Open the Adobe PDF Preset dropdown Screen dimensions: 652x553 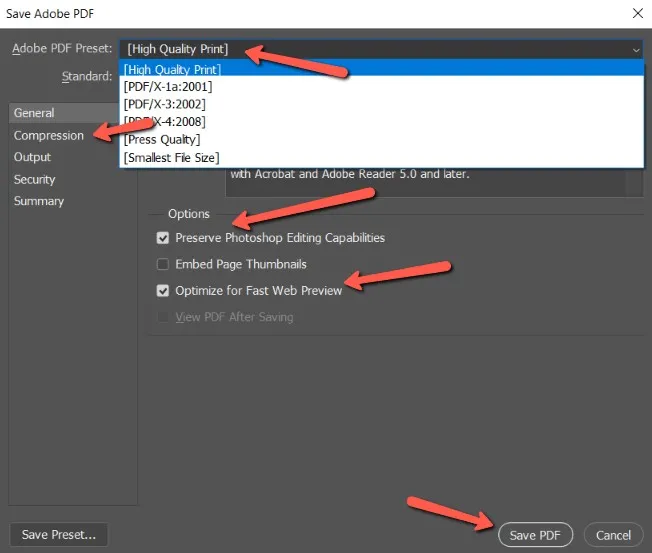coord(381,49)
